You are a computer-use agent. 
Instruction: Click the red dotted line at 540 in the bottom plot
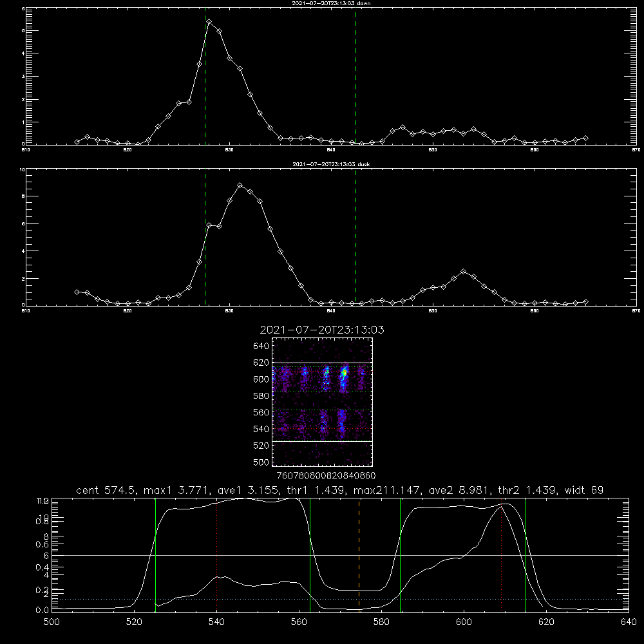pos(216,554)
